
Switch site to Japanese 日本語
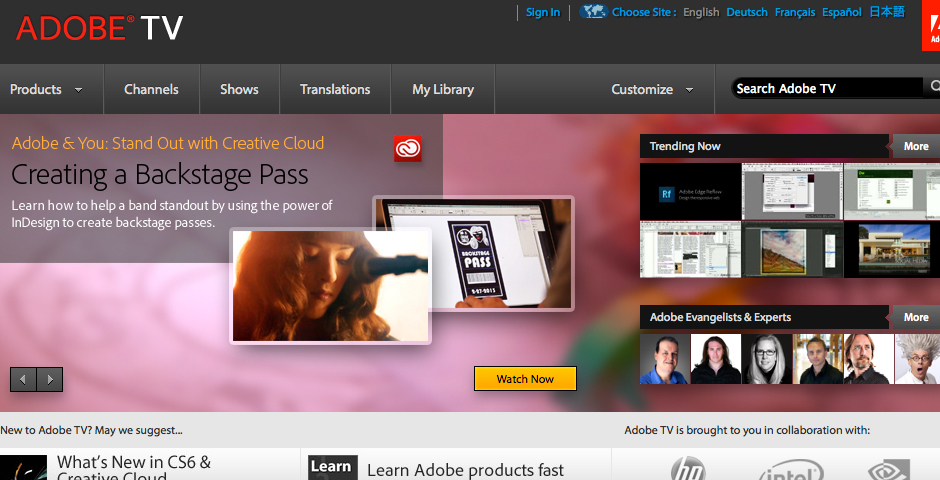tap(887, 11)
